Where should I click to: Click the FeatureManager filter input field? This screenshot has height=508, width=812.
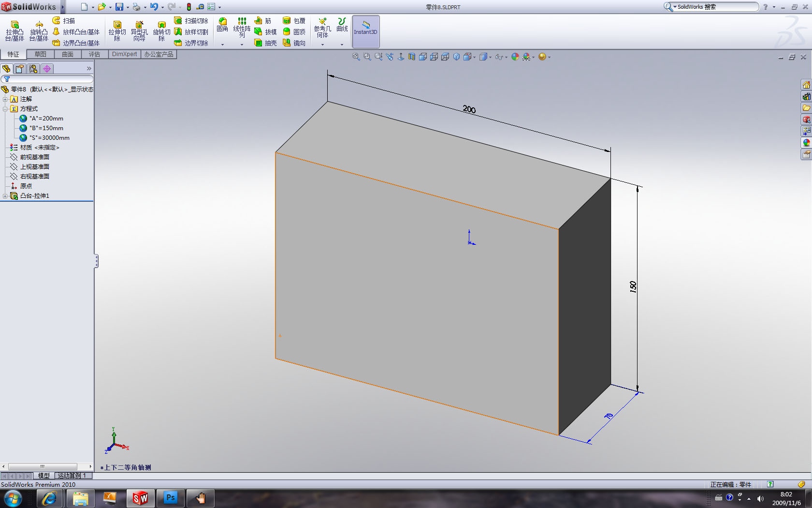pos(47,79)
